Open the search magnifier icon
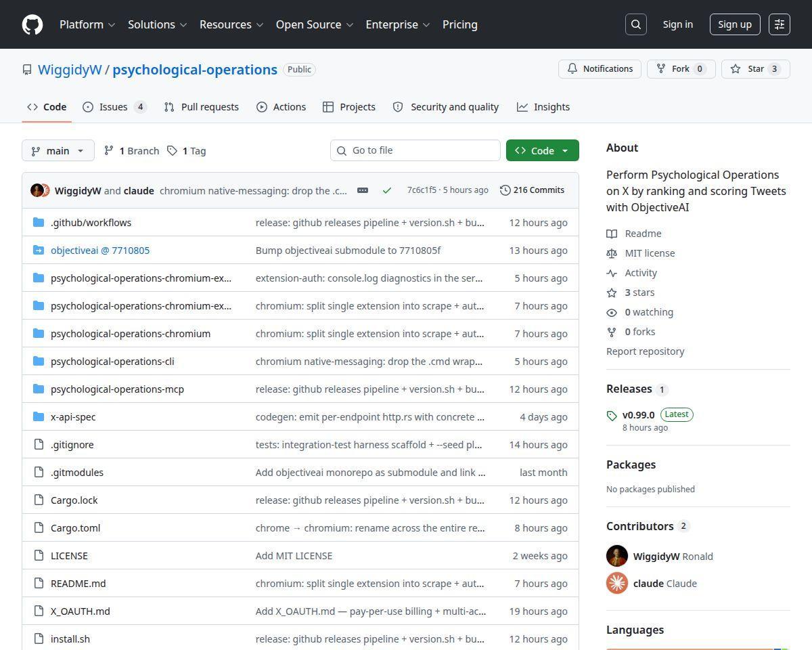 coord(636,24)
